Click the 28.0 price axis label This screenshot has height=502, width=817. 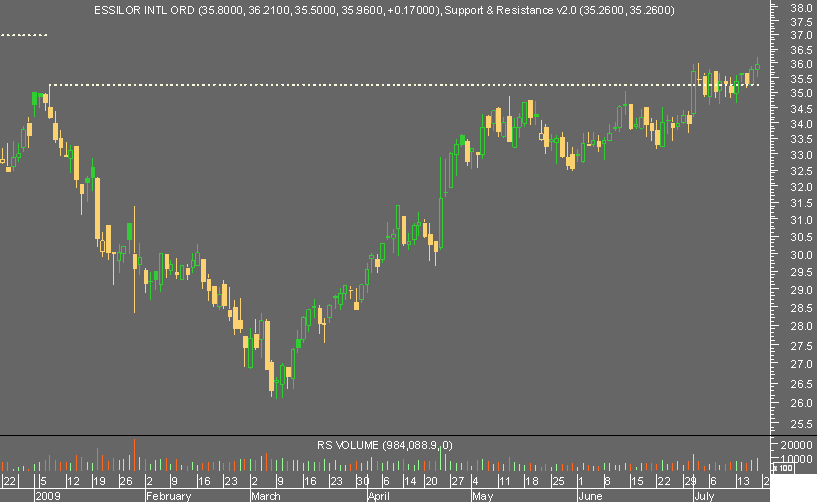click(x=801, y=326)
